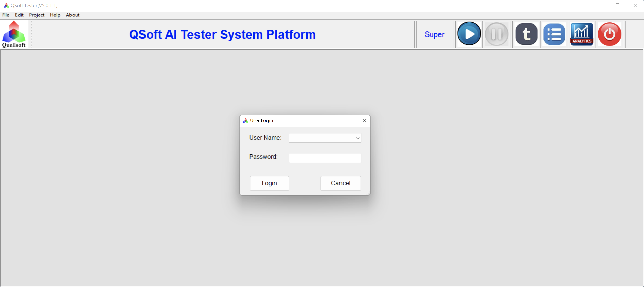The width and height of the screenshot is (644, 287).
Task: Open the task list icon
Action: 554,34
